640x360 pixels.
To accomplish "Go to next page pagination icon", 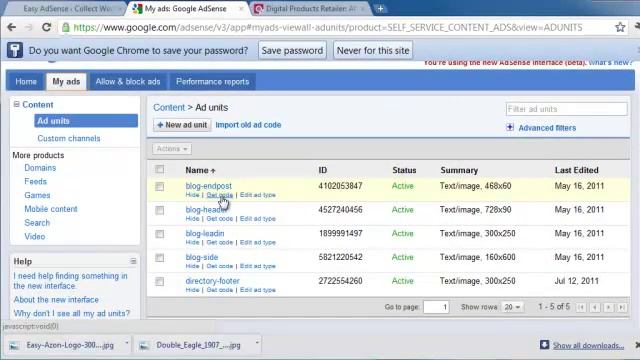I will 608,307.
